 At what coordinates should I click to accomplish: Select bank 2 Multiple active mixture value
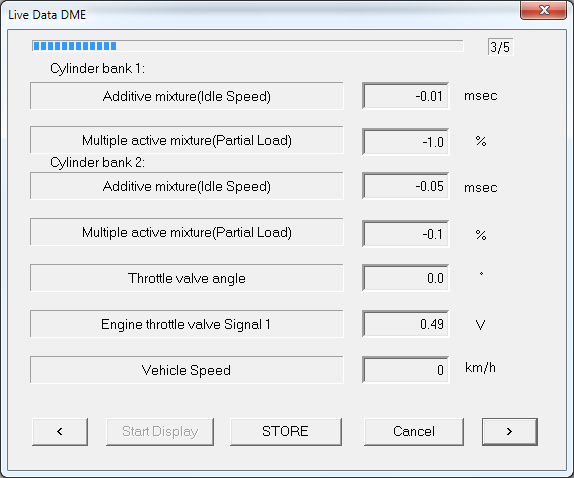pos(405,234)
